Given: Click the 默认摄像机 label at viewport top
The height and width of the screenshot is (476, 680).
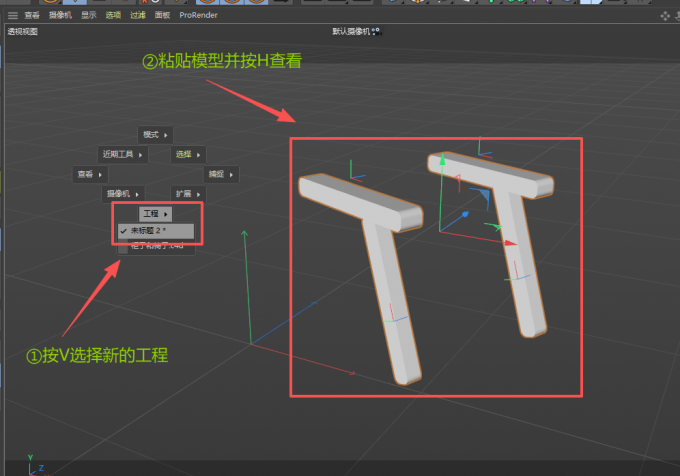Looking at the screenshot, I should coord(352,31).
